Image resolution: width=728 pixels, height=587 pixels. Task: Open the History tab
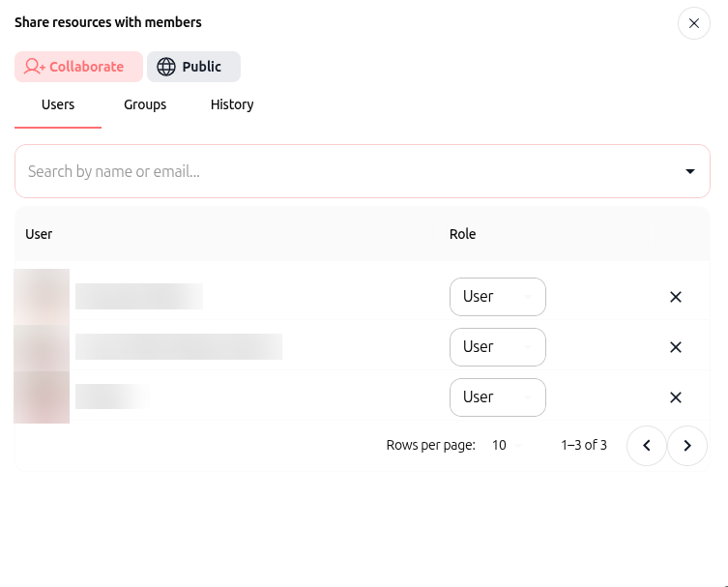(x=232, y=105)
